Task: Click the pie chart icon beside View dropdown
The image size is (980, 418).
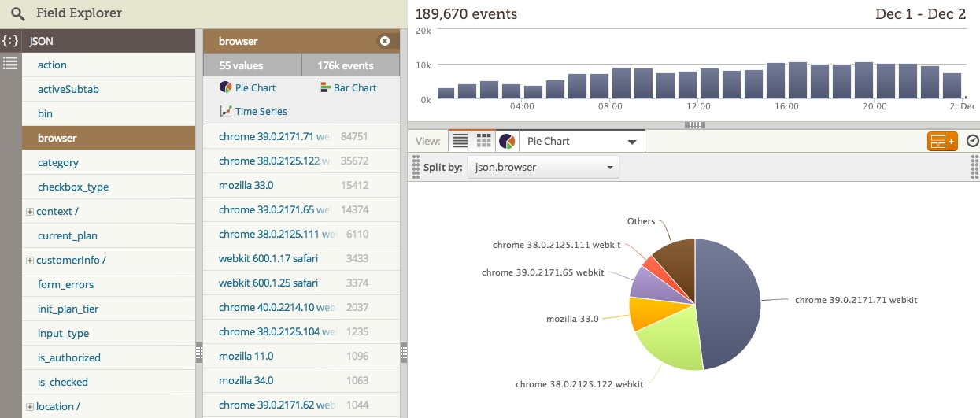Action: click(507, 142)
